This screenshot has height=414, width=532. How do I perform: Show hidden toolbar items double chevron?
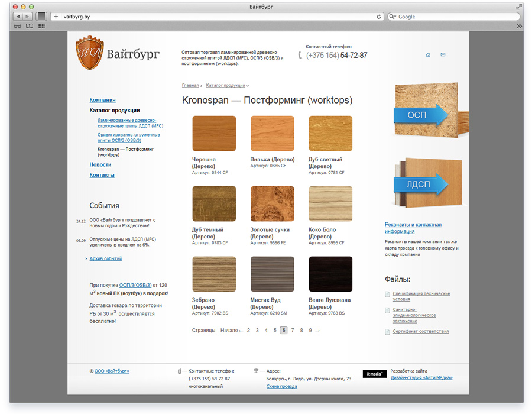point(519,26)
